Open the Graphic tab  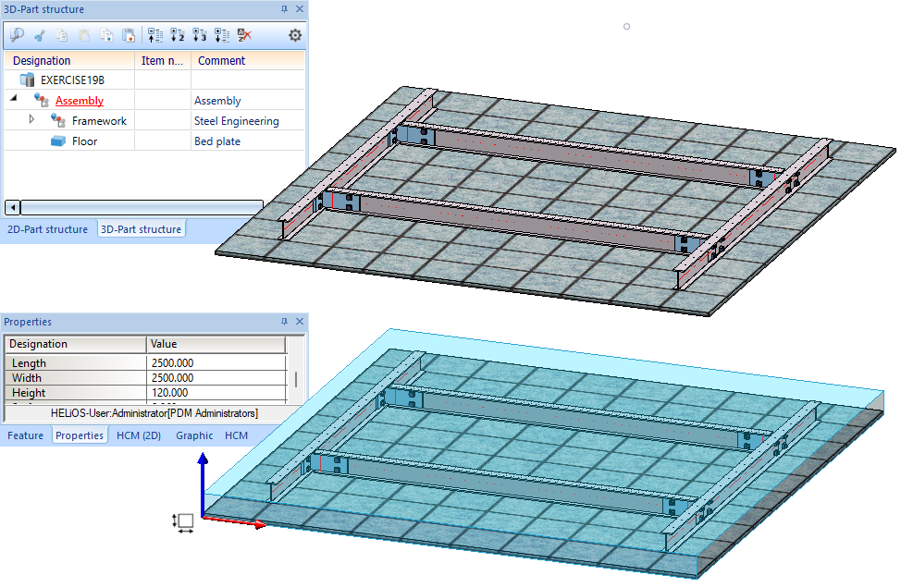pyautogui.click(x=194, y=435)
